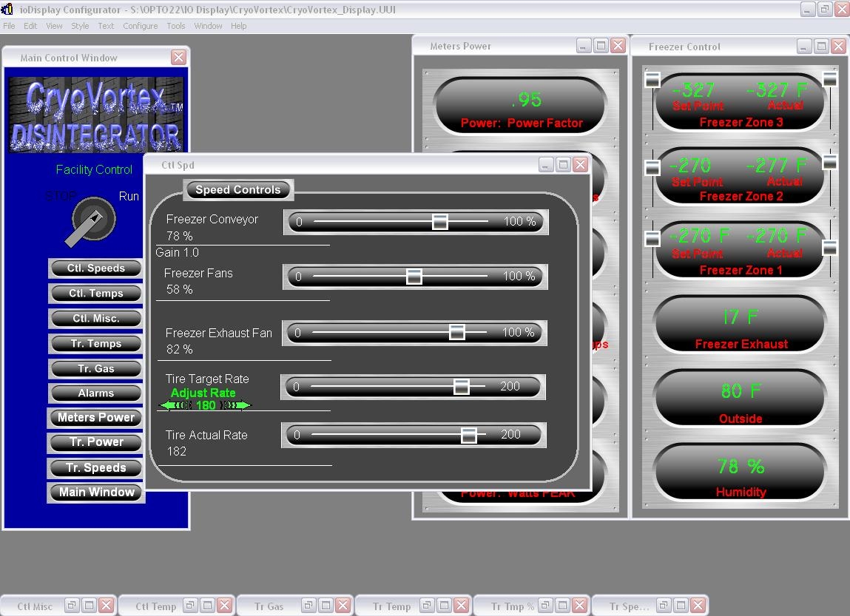The width and height of the screenshot is (850, 616).
Task: Restore the minimized Tr Temp window
Action: [x=427, y=606]
